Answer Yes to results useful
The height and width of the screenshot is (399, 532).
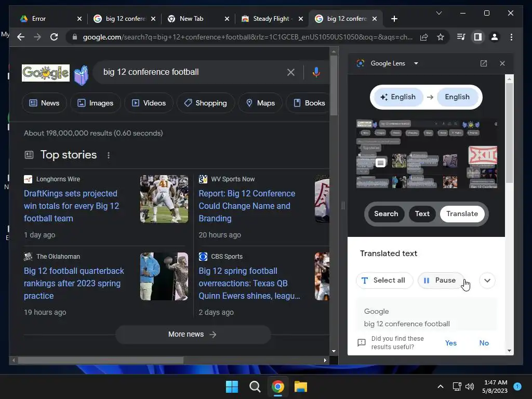[x=450, y=343]
